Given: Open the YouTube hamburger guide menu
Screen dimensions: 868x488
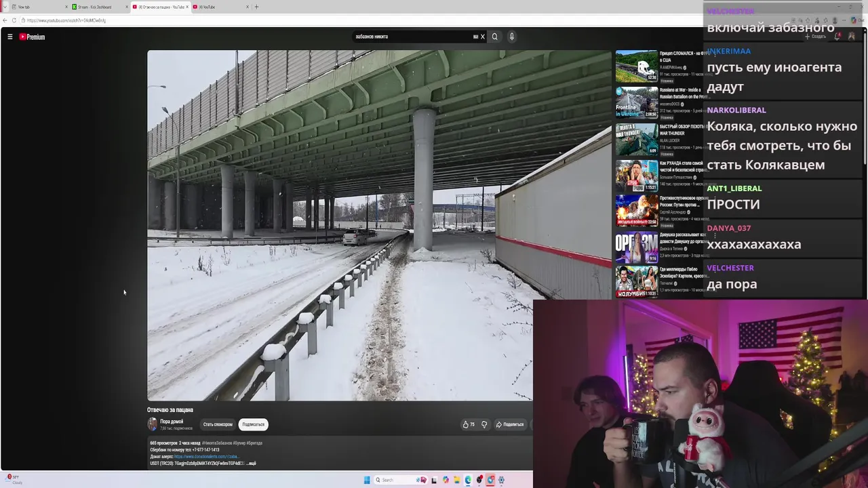Looking at the screenshot, I should point(10,37).
